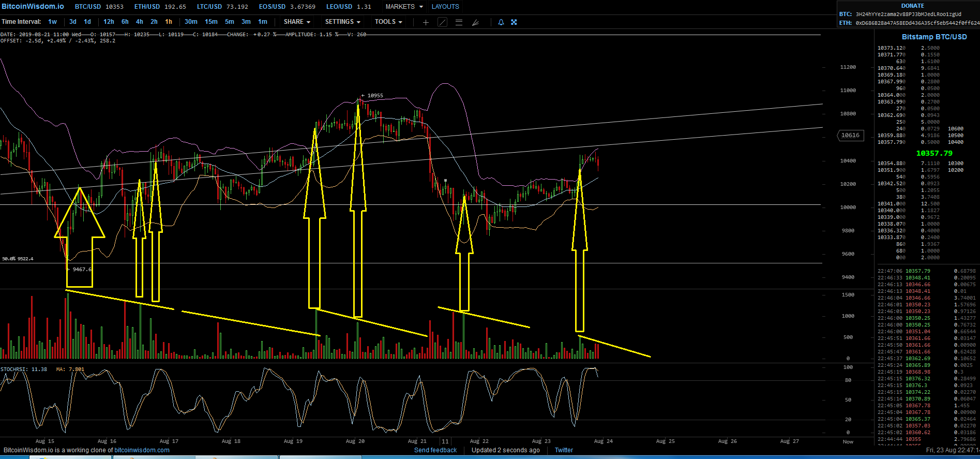Image resolution: width=980 pixels, height=459 pixels.
Task: Open the TOOLS dropdown
Action: click(388, 22)
